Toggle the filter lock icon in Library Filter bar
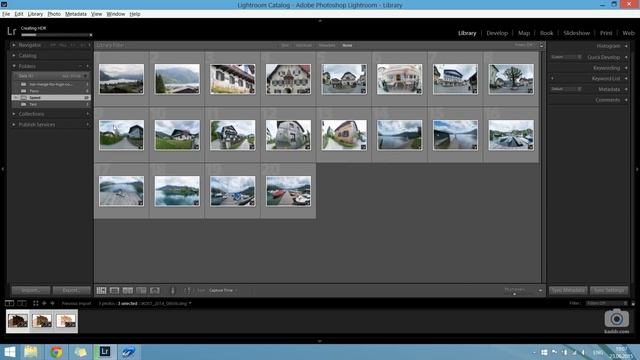This screenshot has height=360, width=640. point(542,45)
